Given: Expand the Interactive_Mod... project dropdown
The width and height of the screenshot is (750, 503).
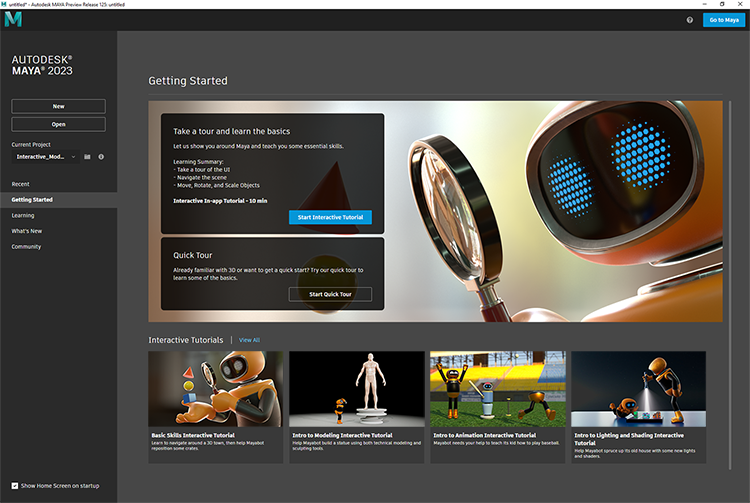Looking at the screenshot, I should (x=45, y=157).
